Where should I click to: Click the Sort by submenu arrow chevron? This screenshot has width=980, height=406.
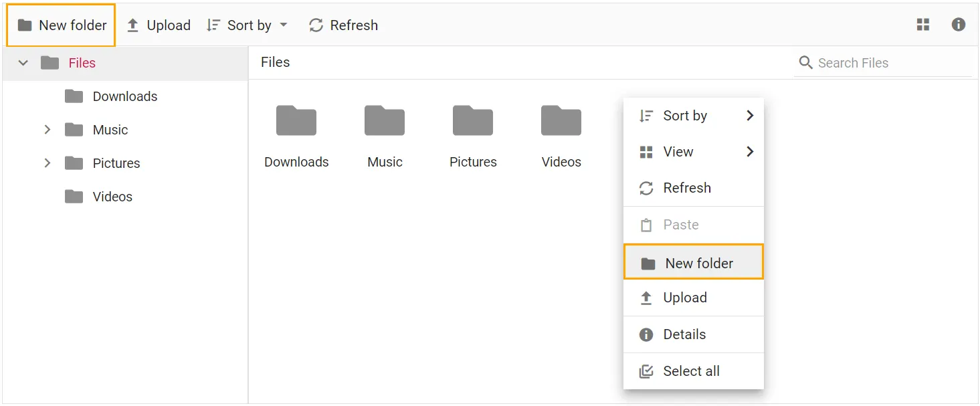point(750,116)
